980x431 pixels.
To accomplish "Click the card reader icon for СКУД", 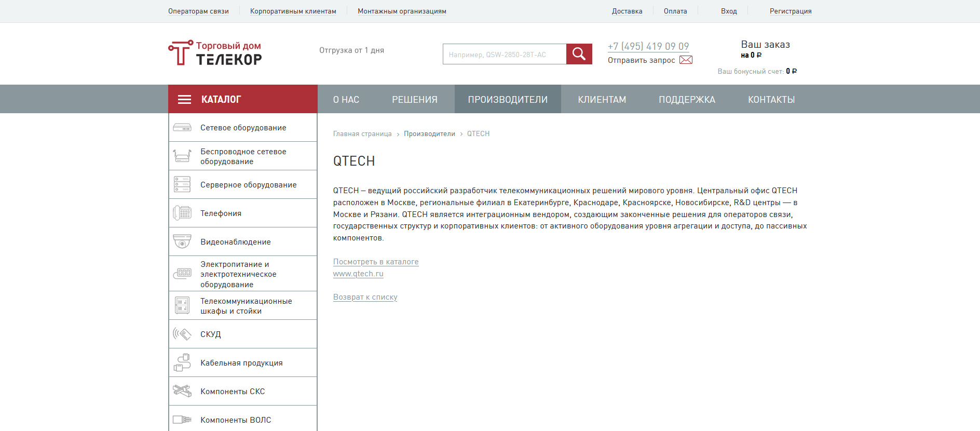I will click(x=182, y=334).
